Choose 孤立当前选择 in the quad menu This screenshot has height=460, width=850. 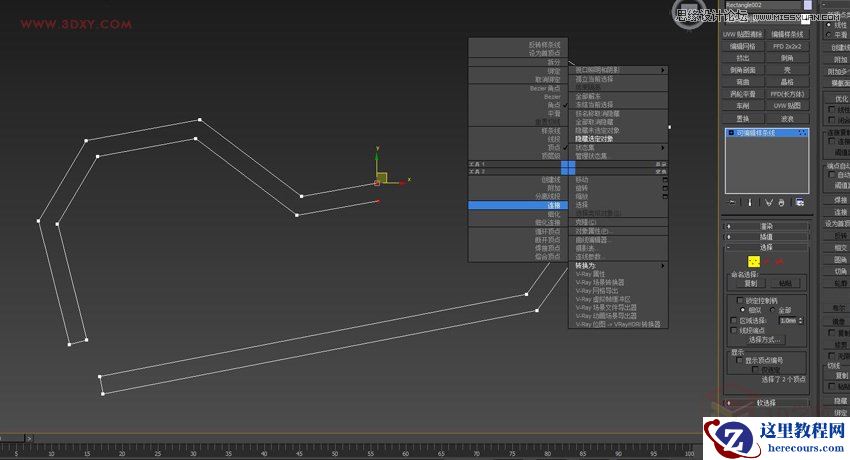tap(594, 79)
